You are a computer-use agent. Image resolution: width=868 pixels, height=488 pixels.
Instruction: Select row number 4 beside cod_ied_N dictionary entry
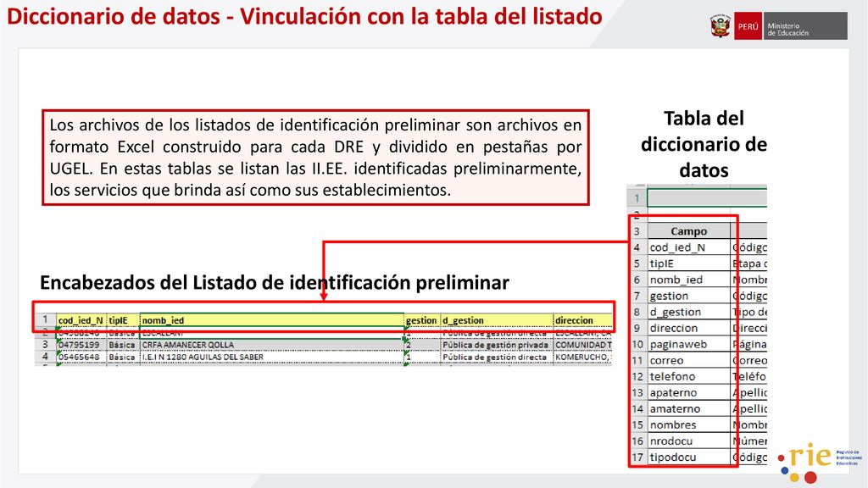pyautogui.click(x=637, y=247)
